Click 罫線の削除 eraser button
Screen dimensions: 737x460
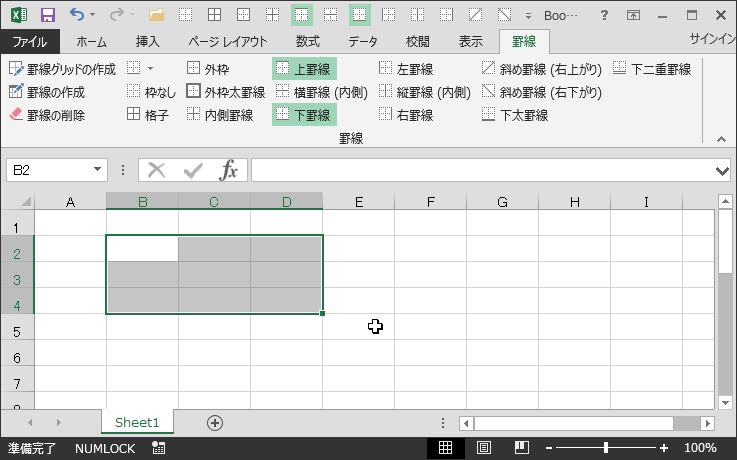(x=47, y=115)
